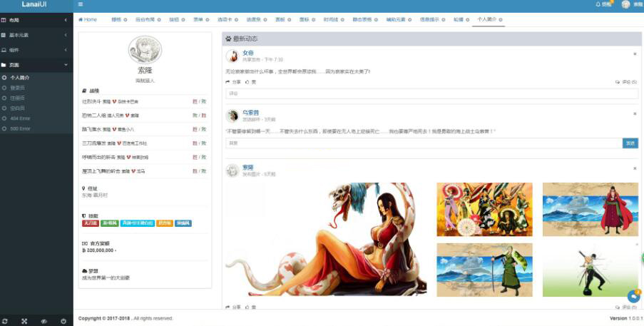Close the 索隆 picture post with its X icon
644x326 pixels.
(635, 168)
